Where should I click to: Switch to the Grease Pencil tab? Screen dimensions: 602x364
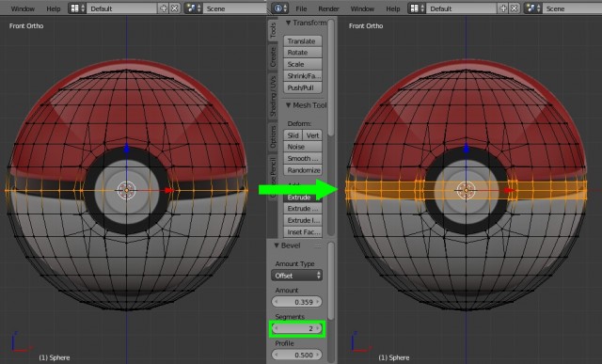273,177
